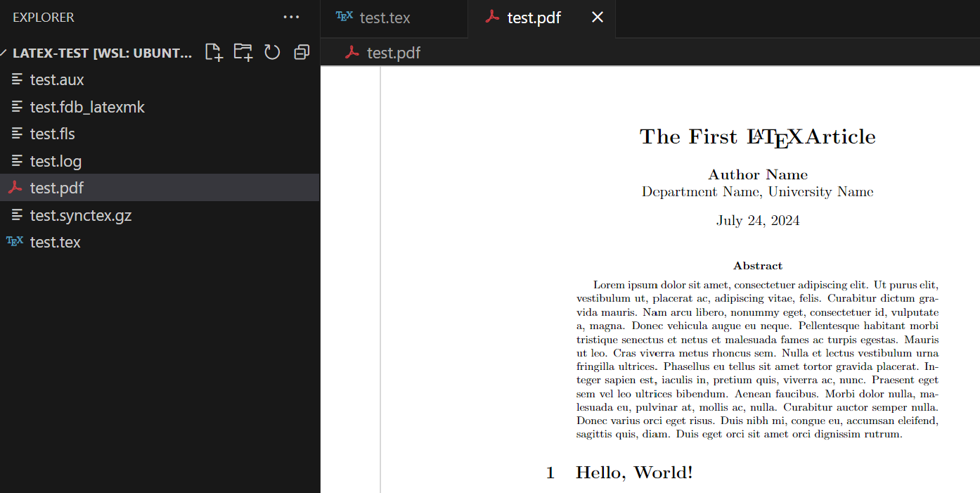
Task: Click the file icon beside test.fdb_latexmk
Action: tap(17, 107)
